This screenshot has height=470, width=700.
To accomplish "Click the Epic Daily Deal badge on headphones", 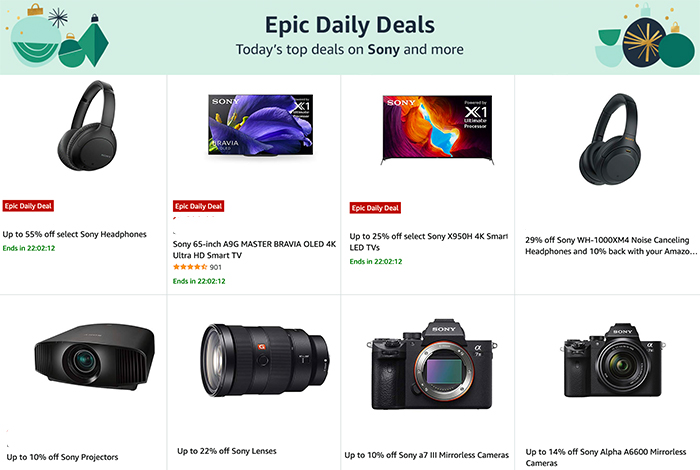I will point(28,206).
